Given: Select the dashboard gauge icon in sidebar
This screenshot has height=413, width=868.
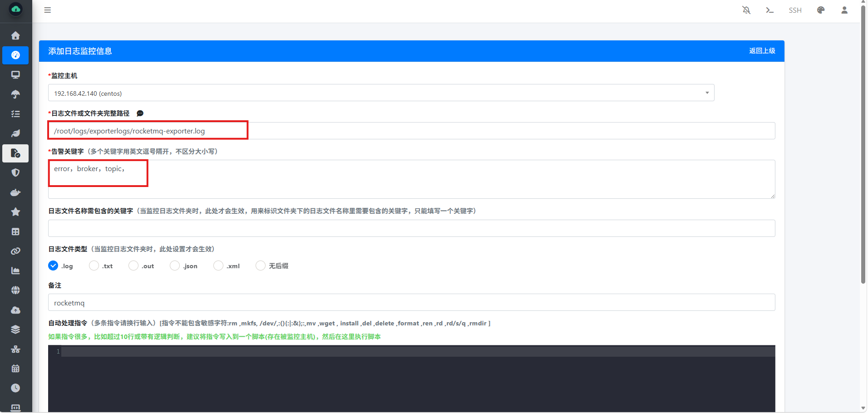Looking at the screenshot, I should coord(15,55).
